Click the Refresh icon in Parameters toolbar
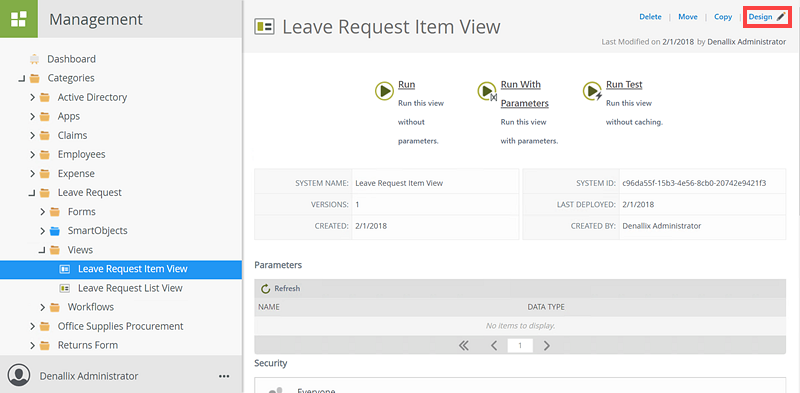This screenshot has height=393, width=800. (265, 289)
